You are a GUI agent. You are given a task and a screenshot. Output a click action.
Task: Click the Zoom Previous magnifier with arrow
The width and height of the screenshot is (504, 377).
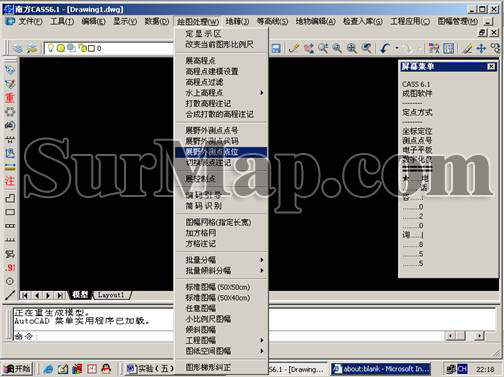(367, 49)
